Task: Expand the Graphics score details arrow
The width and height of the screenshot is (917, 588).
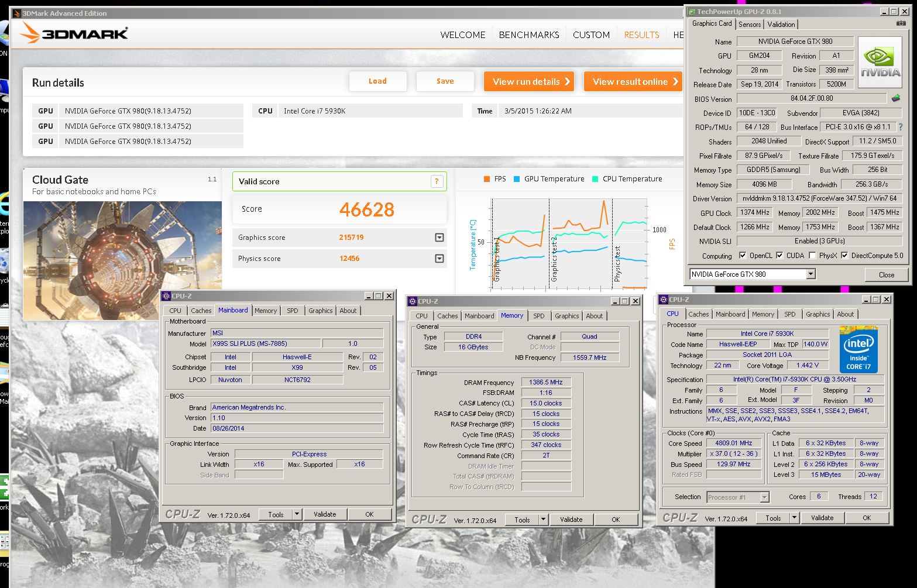Action: pyautogui.click(x=439, y=238)
